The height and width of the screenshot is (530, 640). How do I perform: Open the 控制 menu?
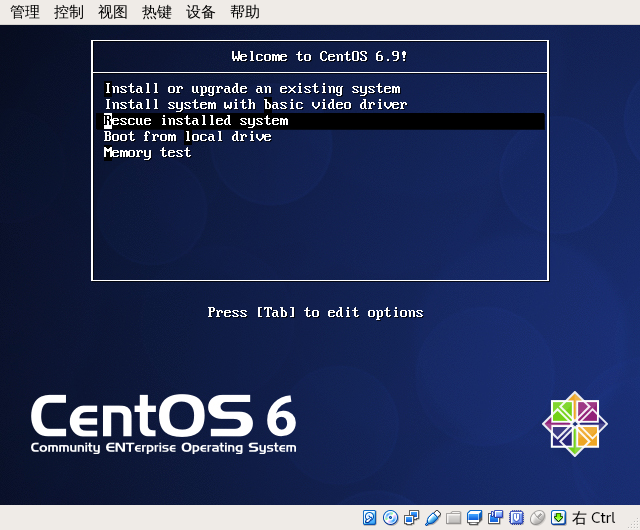pyautogui.click(x=69, y=12)
